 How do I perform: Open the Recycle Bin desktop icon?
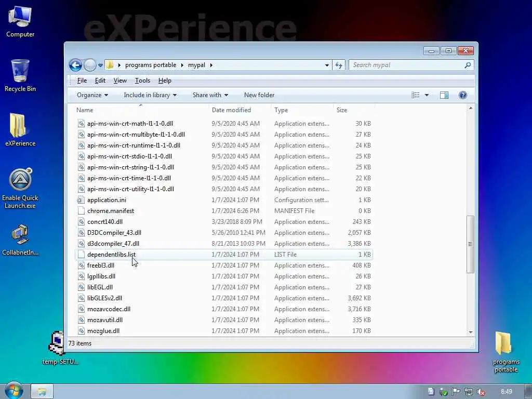(20, 76)
